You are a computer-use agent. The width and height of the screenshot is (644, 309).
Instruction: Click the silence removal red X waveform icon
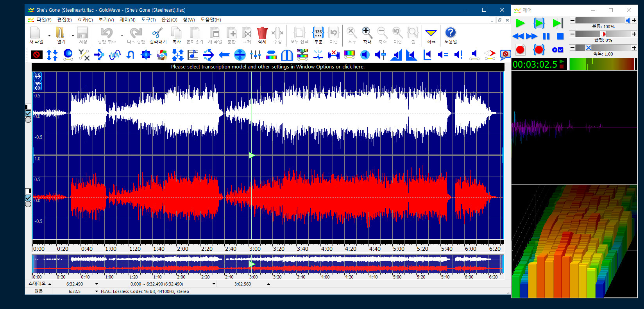click(333, 55)
